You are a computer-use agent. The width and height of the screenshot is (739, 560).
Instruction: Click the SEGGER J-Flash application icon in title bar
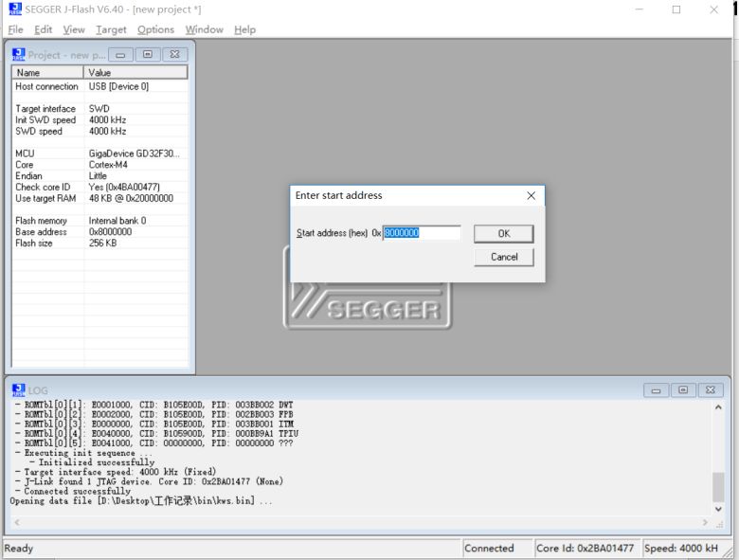point(15,9)
